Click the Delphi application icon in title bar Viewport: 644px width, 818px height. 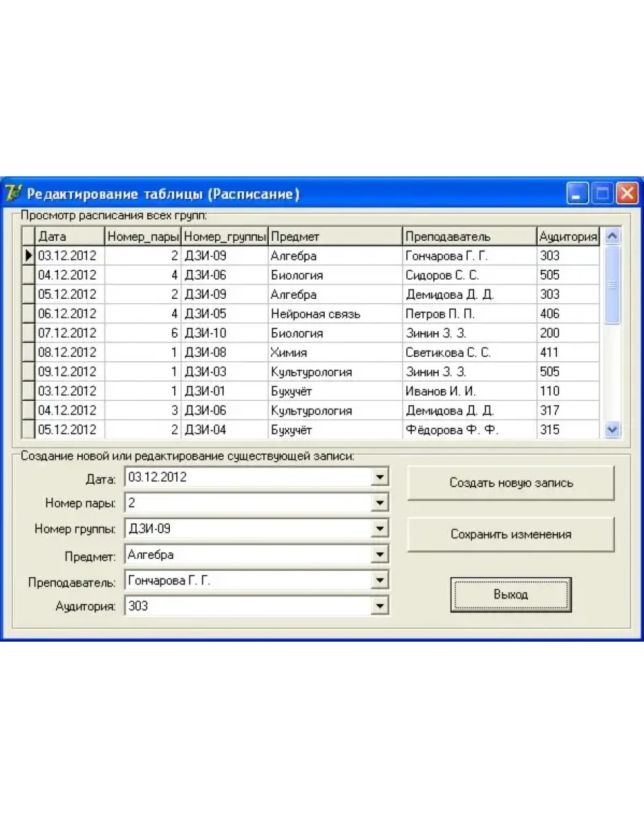(13, 193)
